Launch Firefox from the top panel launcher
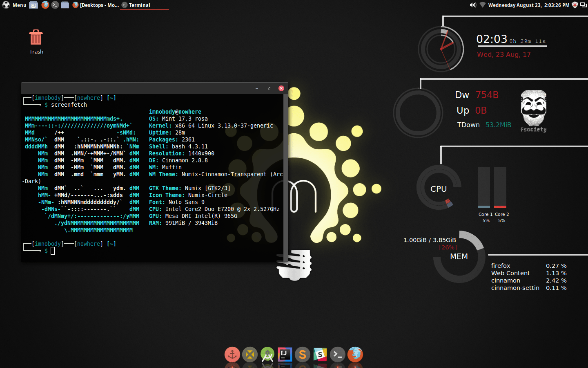 click(45, 5)
